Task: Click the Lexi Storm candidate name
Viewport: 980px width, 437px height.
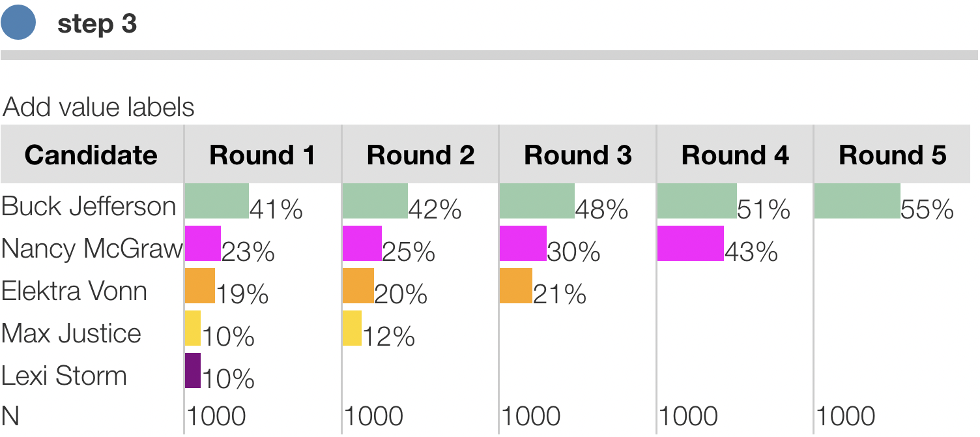Action: coord(64,376)
